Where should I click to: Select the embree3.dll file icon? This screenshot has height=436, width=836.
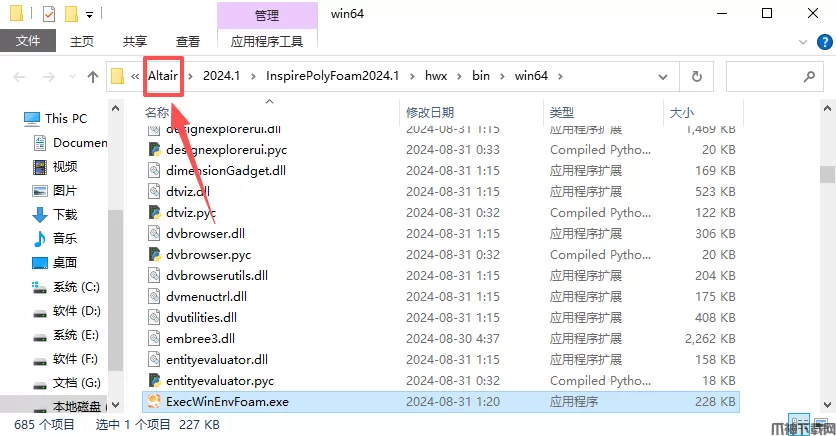coord(154,338)
